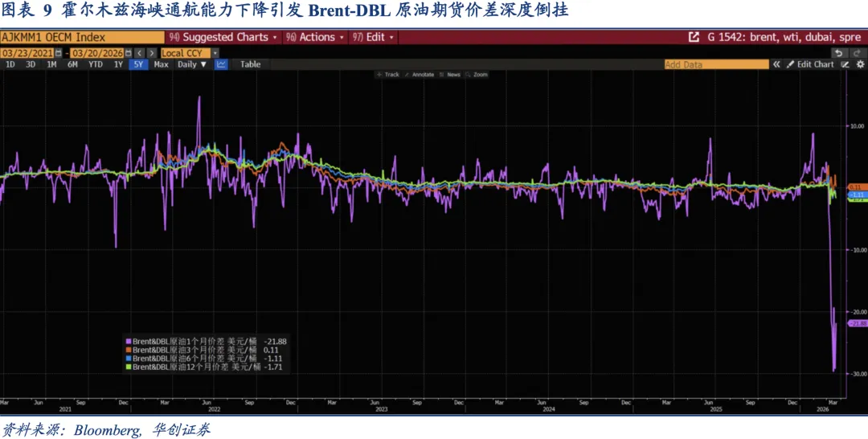Click the purple 1-month spread legend swatch

[x=129, y=342]
